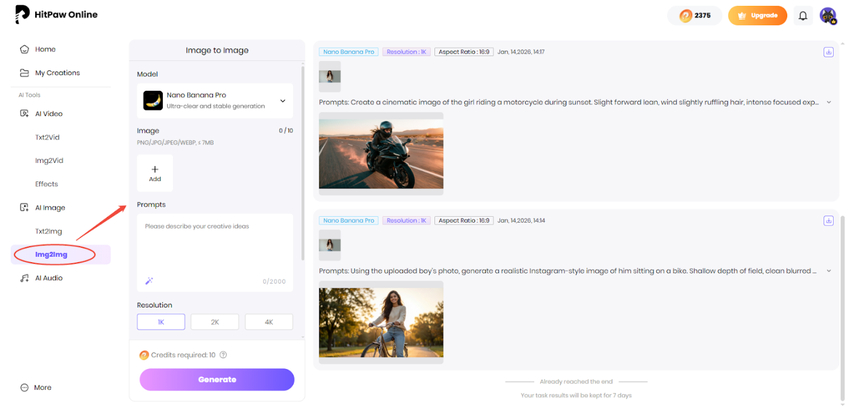Screen dimensions: 854x409
Task: Download the bicycle image result
Action: [x=828, y=221]
